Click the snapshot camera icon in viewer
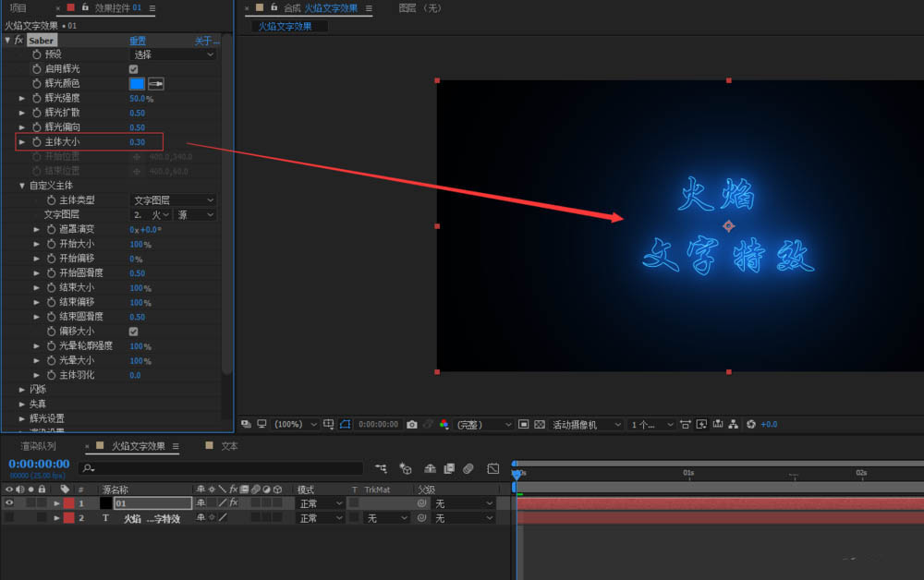This screenshot has height=580, width=924. 412,425
